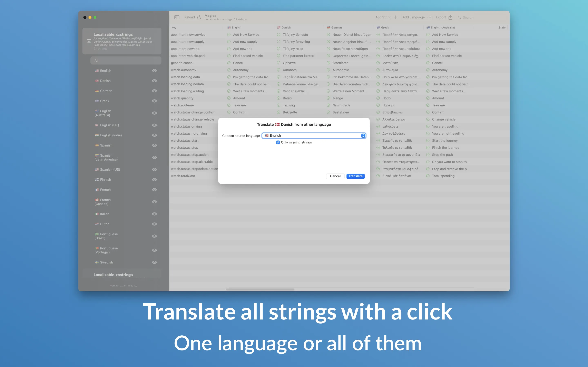Click the horizontal scrollbar at bottom
This screenshot has height=367, width=588.
coord(260,289)
